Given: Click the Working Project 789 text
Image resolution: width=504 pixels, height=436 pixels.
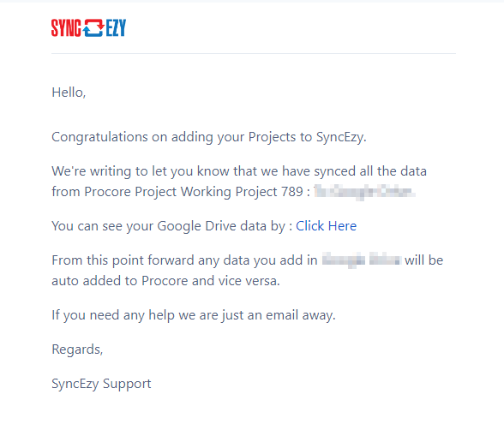Looking at the screenshot, I should pyautogui.click(x=242, y=192).
